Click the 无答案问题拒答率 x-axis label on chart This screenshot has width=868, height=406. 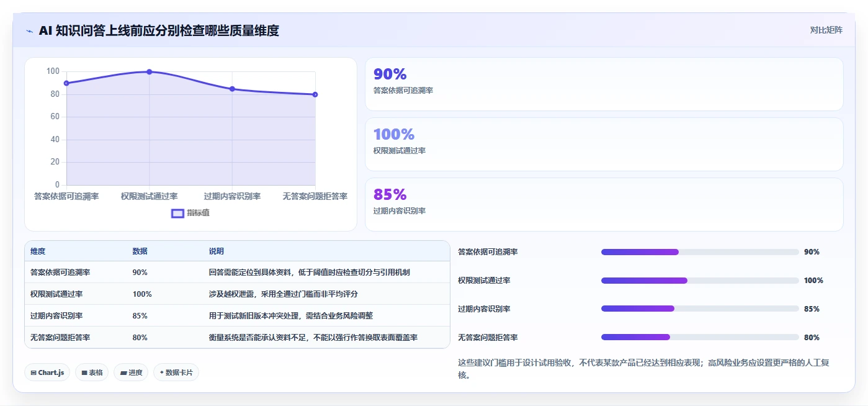315,196
